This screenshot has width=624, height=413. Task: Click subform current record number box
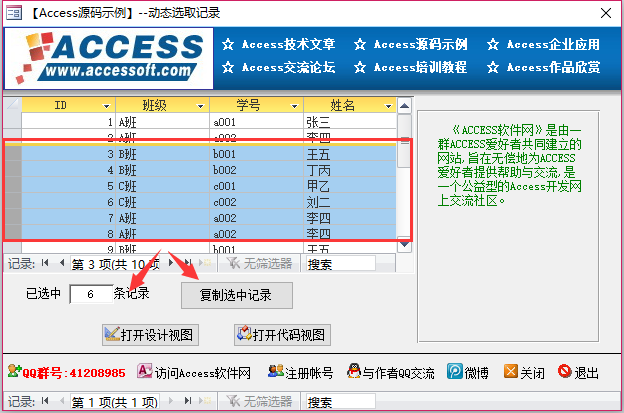pos(115,264)
